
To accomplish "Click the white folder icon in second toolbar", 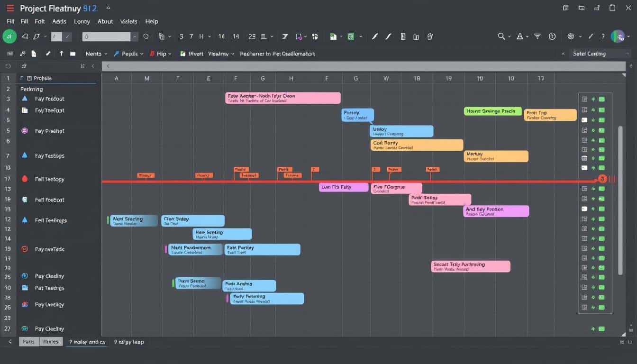I will tap(73, 54).
